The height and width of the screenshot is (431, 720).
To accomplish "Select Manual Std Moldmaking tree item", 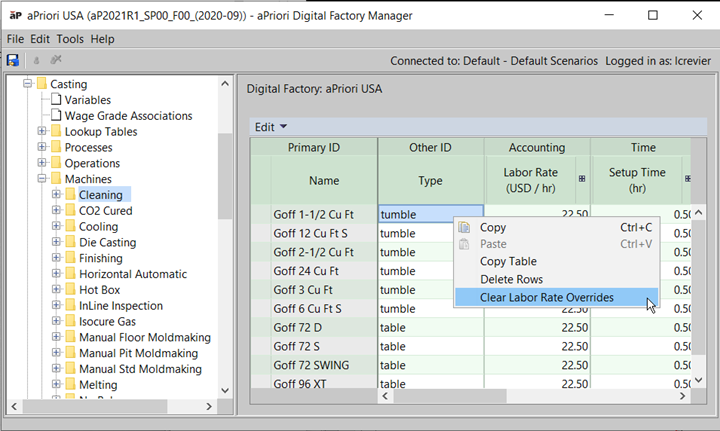I will click(140, 369).
